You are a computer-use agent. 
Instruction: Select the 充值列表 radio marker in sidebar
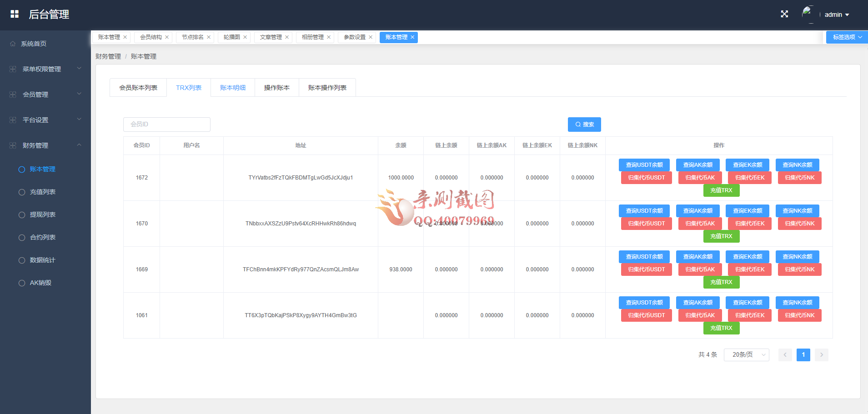pyautogui.click(x=21, y=192)
